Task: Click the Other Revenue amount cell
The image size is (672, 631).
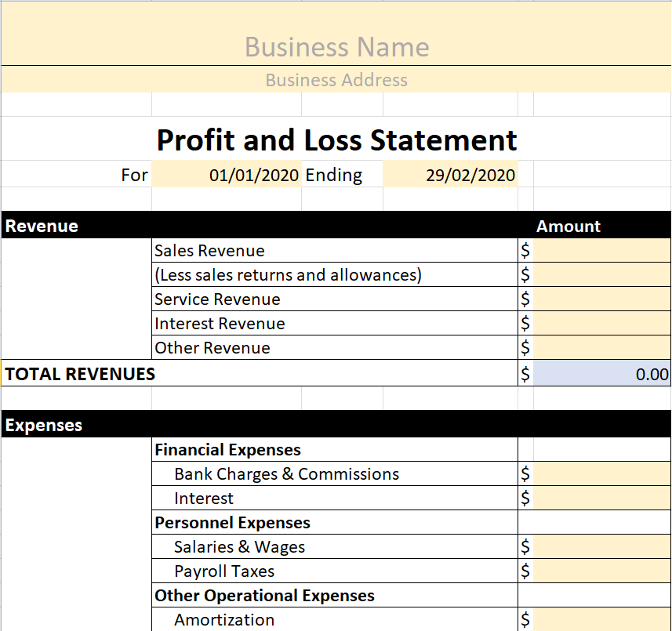Action: 601,348
